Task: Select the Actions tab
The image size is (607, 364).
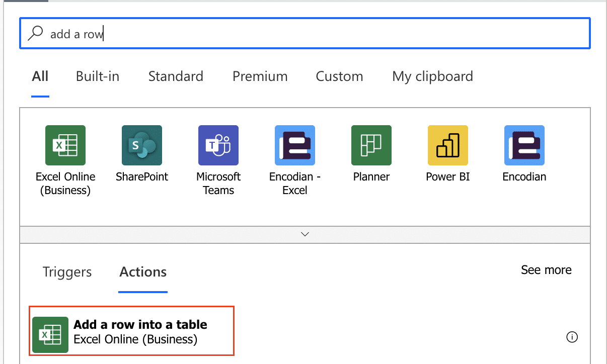Action: pos(143,272)
